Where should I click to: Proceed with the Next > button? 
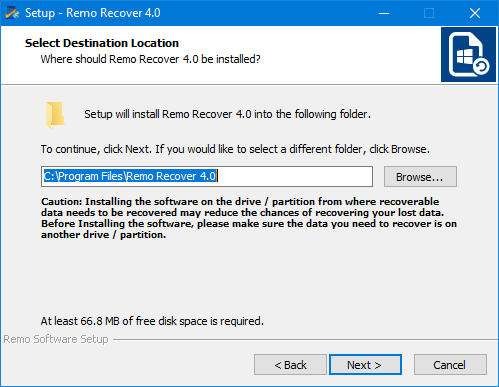365,365
